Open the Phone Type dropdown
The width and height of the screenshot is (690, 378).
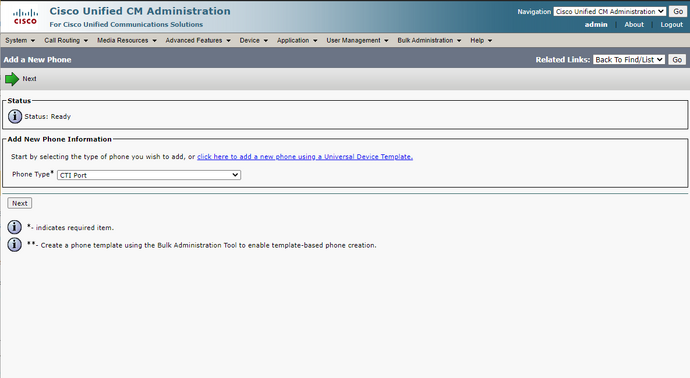149,175
